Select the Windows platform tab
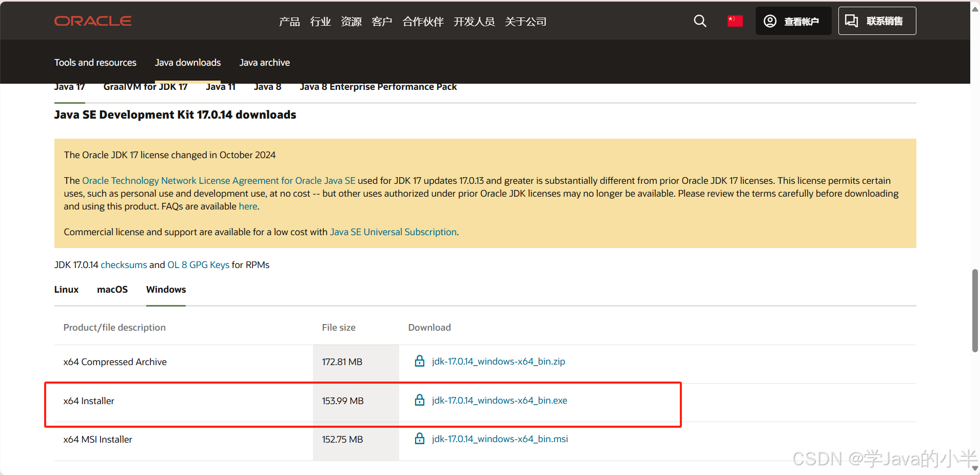980x475 pixels. click(166, 290)
